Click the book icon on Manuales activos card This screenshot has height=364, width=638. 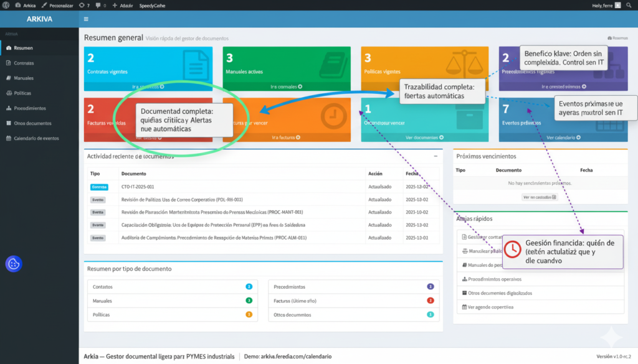333,66
